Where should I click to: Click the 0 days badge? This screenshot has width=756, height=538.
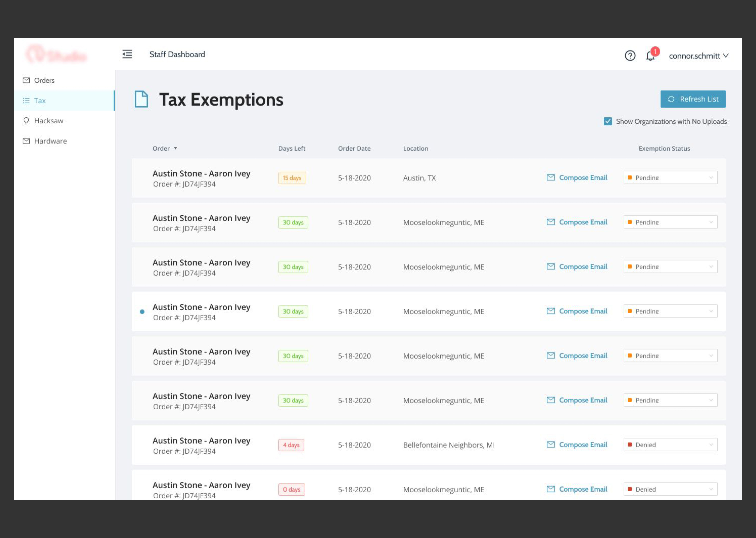click(x=292, y=489)
